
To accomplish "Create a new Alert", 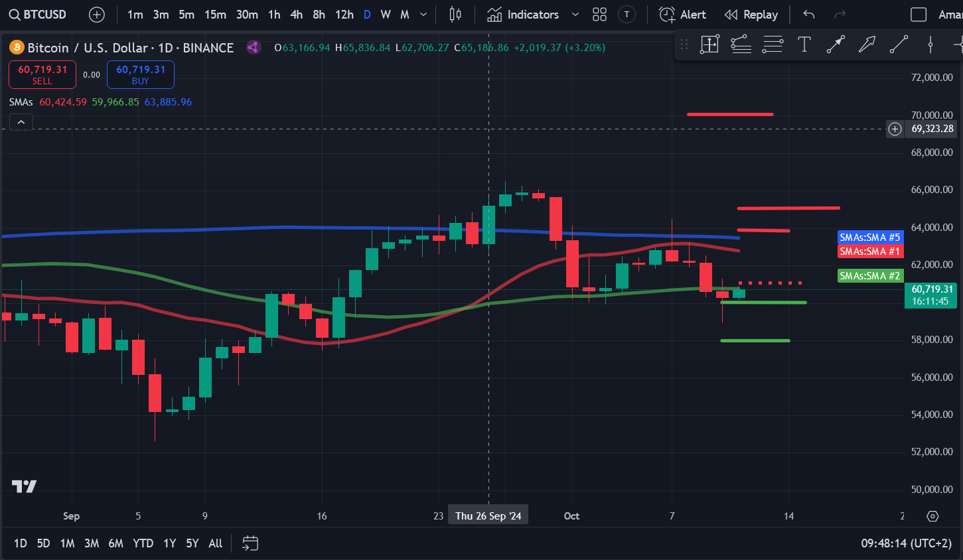I will point(682,15).
